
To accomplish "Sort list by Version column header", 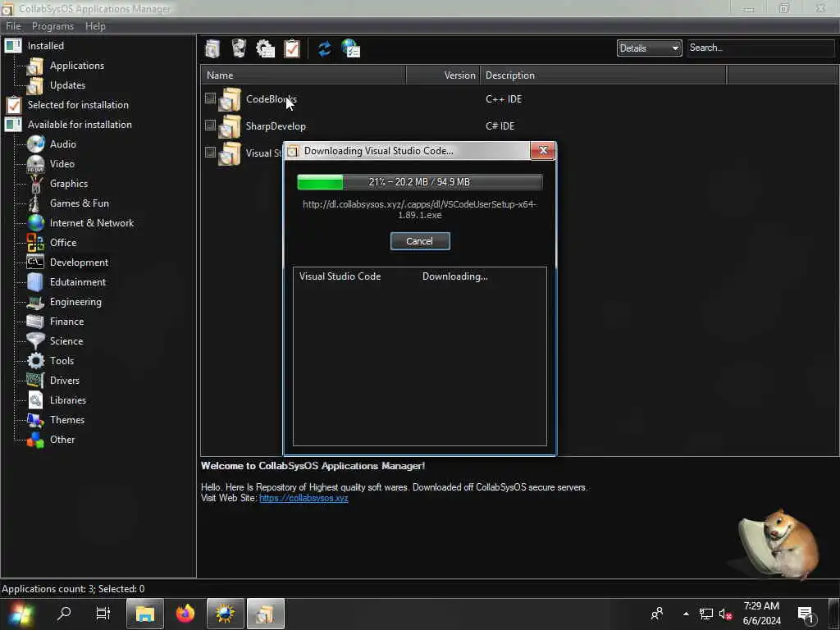I will pos(443,75).
